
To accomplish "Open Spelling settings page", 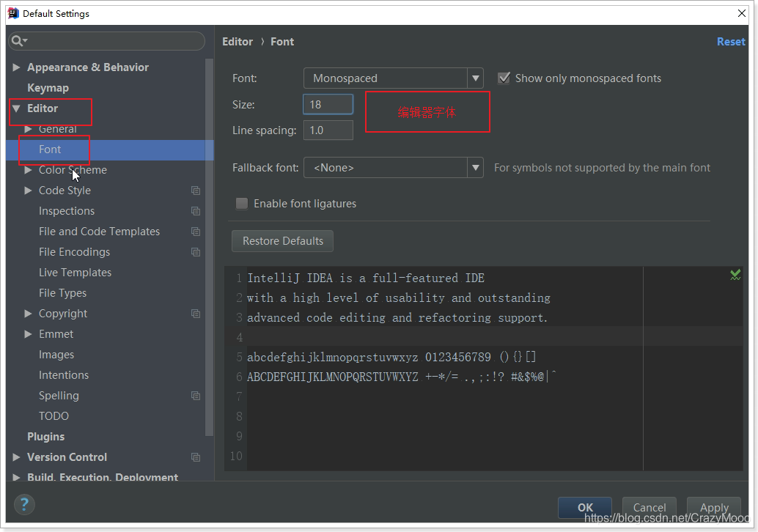I will 59,396.
